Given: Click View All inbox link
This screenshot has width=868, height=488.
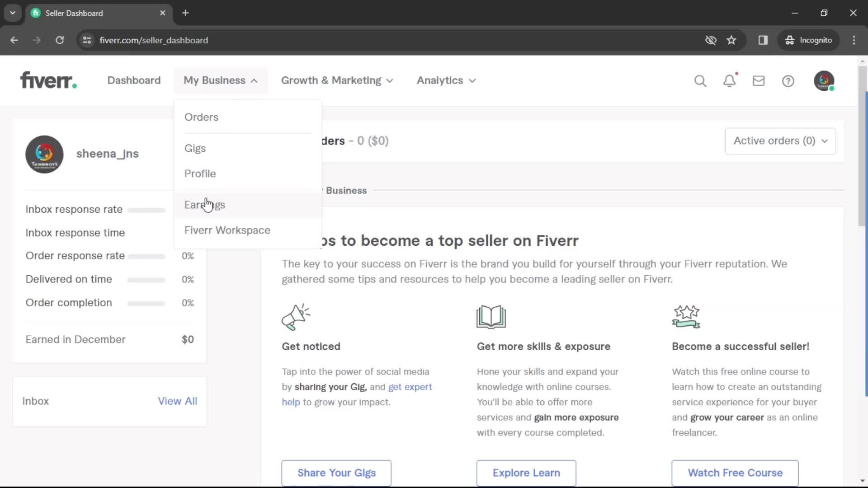Looking at the screenshot, I should (x=178, y=400).
